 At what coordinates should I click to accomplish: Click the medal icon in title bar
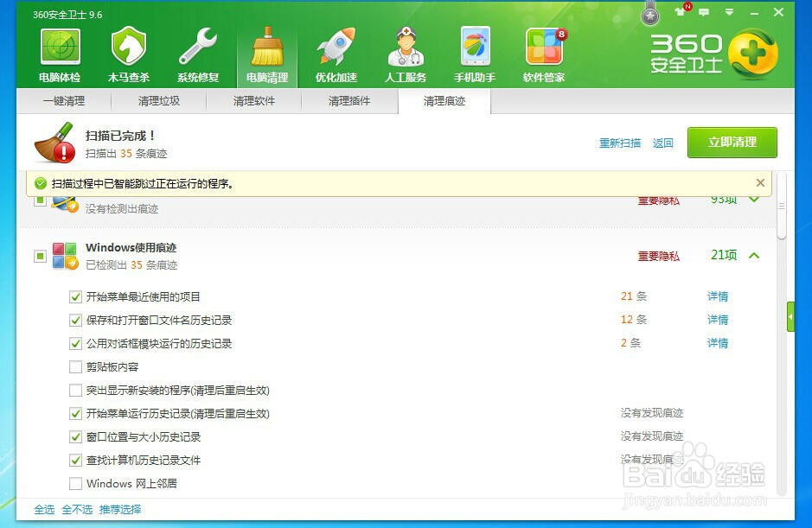pyautogui.click(x=650, y=14)
